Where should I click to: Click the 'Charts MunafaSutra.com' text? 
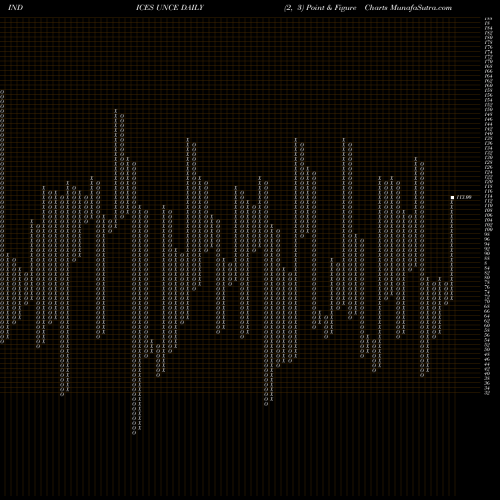pyautogui.click(x=408, y=8)
